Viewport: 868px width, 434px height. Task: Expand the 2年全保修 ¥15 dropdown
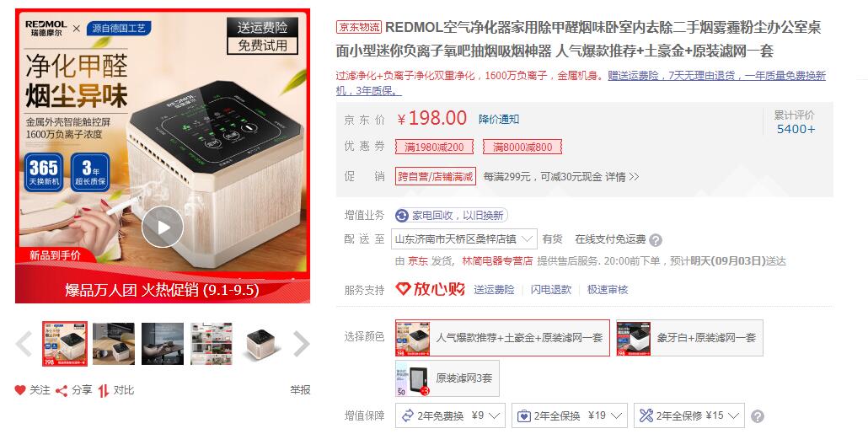(x=689, y=415)
